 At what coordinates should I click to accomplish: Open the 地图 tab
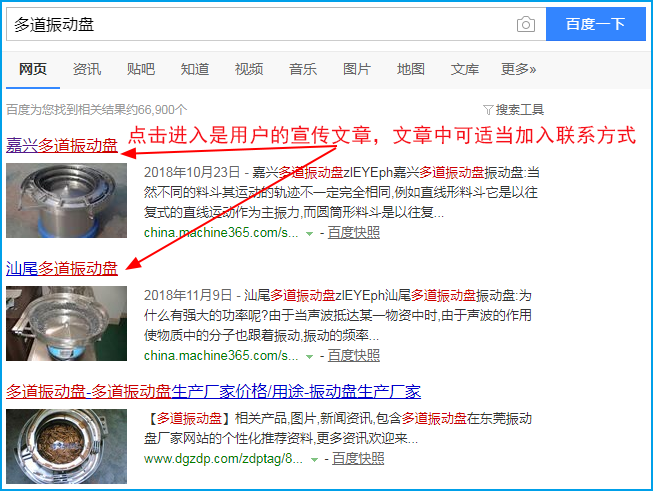coord(411,69)
